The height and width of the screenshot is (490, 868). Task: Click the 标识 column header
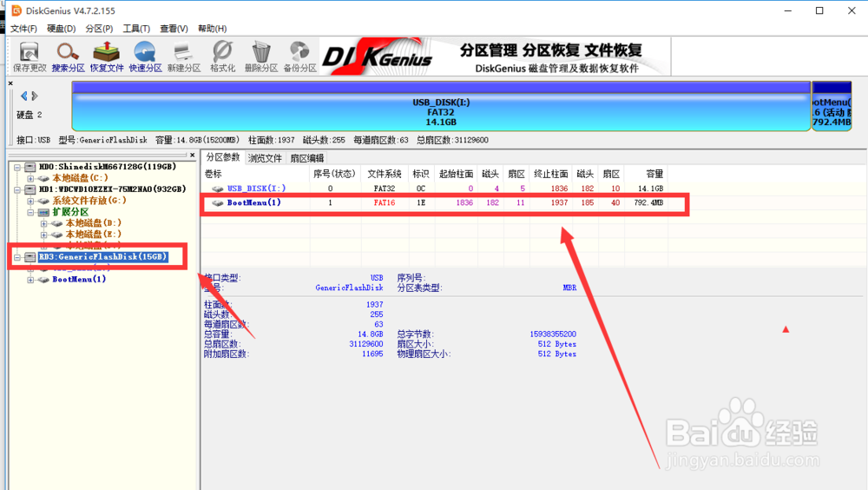(x=421, y=174)
